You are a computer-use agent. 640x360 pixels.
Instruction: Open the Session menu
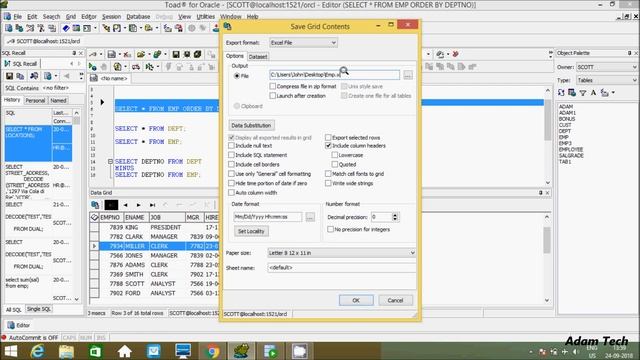coord(111,17)
